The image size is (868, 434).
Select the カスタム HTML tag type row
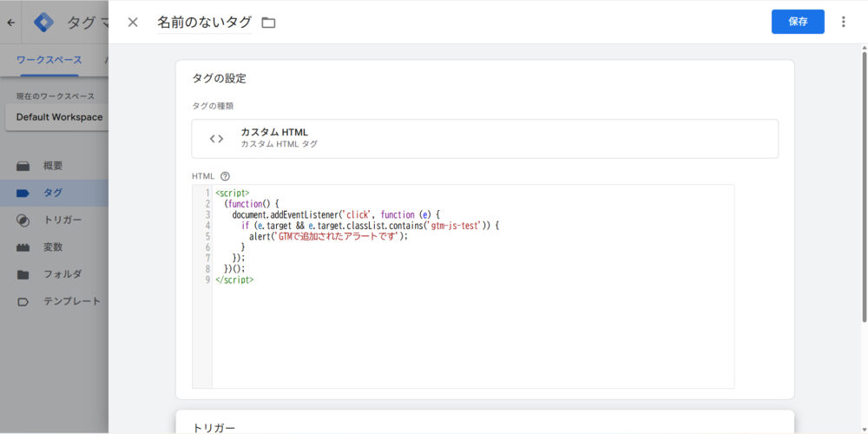tap(484, 138)
